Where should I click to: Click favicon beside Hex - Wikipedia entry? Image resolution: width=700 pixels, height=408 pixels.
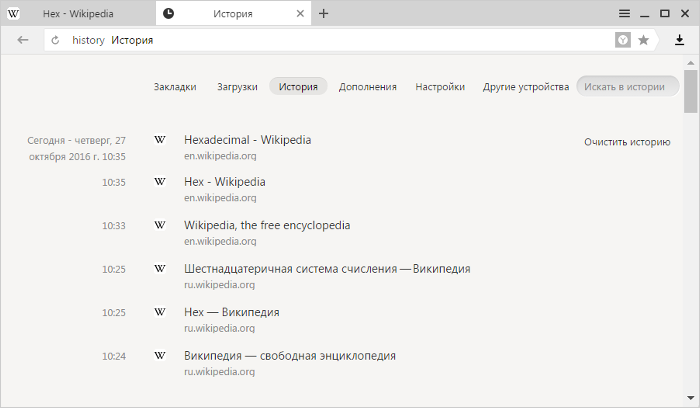click(x=160, y=182)
